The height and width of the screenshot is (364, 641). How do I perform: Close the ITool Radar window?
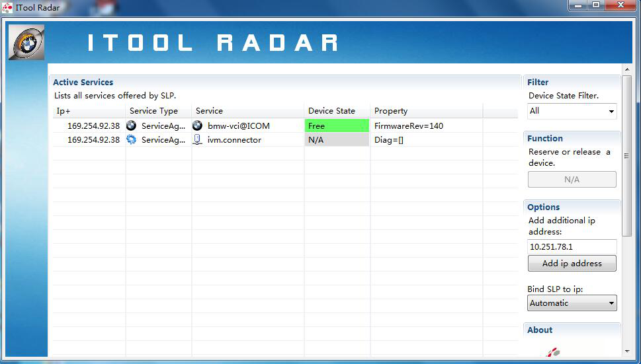pyautogui.click(x=621, y=5)
